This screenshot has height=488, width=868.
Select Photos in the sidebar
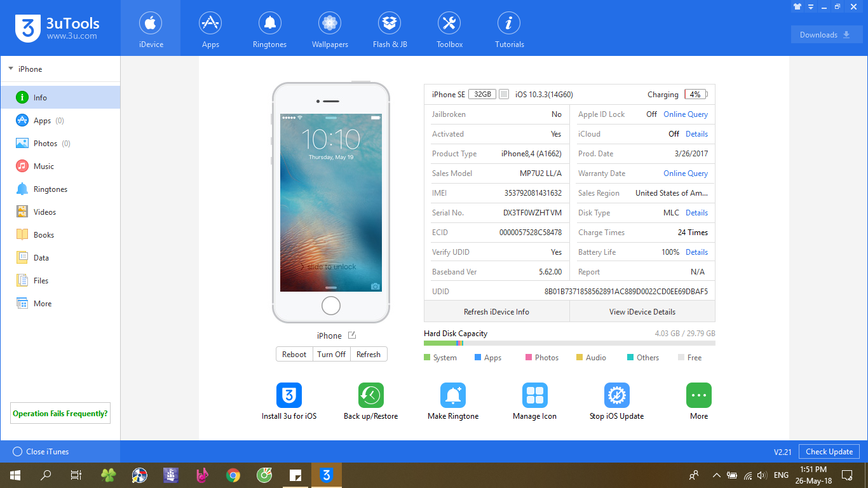(45, 144)
